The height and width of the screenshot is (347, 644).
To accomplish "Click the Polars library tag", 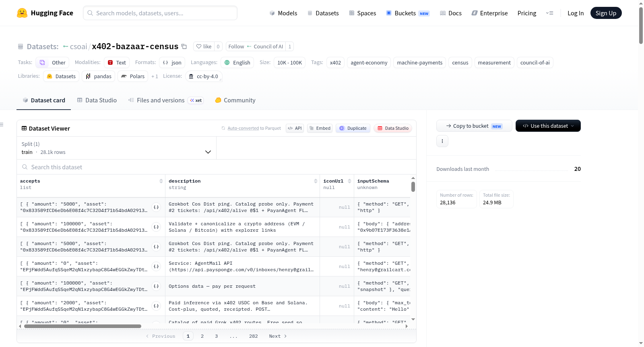I will (133, 76).
